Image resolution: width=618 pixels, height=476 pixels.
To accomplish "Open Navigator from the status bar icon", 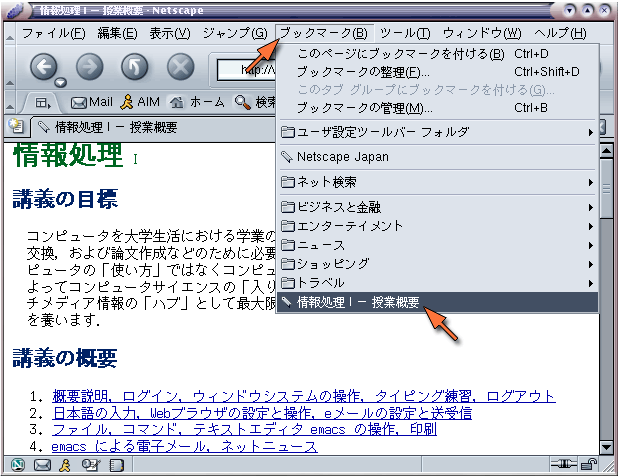I will pos(17,465).
